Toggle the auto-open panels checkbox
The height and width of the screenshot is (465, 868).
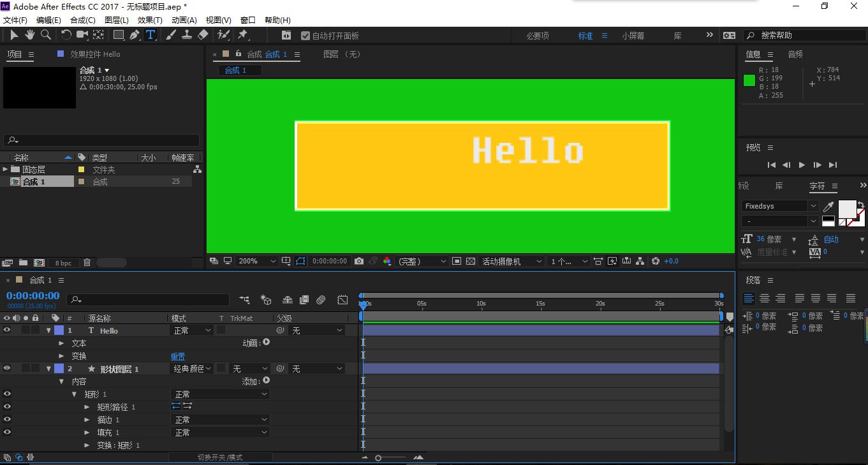pos(305,36)
